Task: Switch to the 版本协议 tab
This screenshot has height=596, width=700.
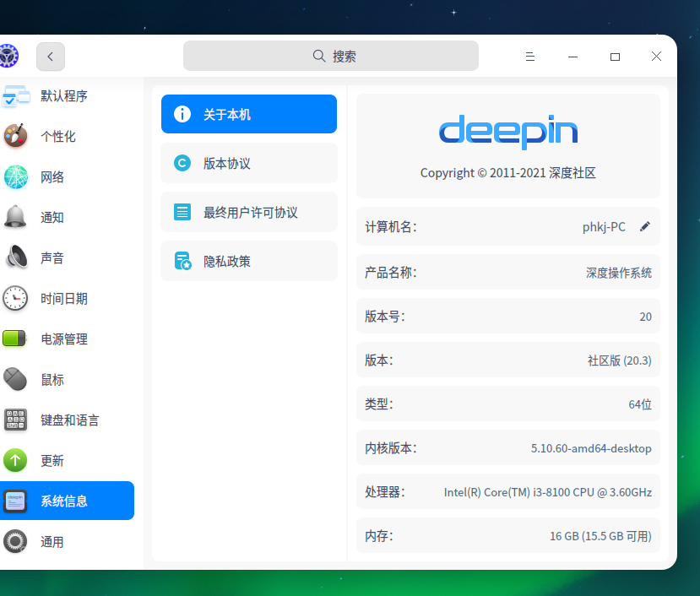Action: point(248,163)
